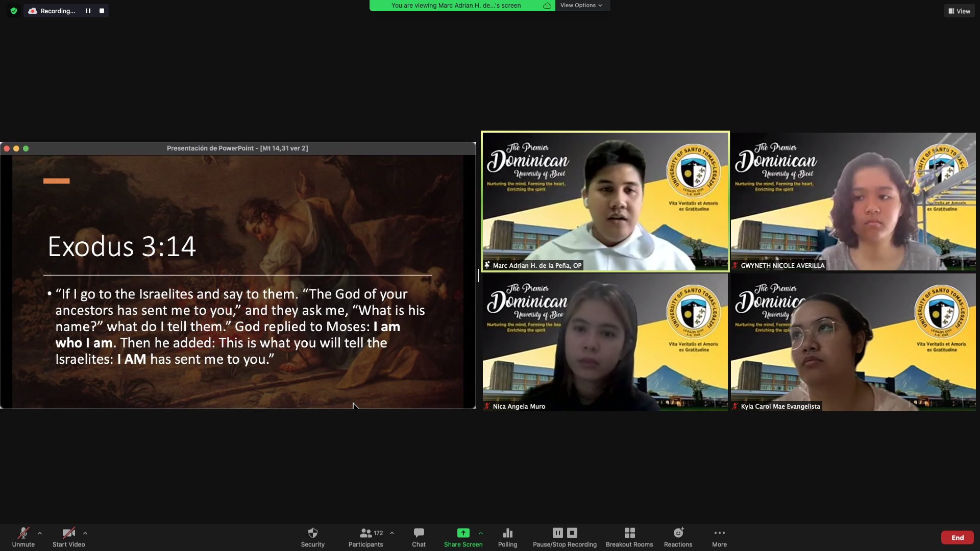Click the red End button

(957, 537)
